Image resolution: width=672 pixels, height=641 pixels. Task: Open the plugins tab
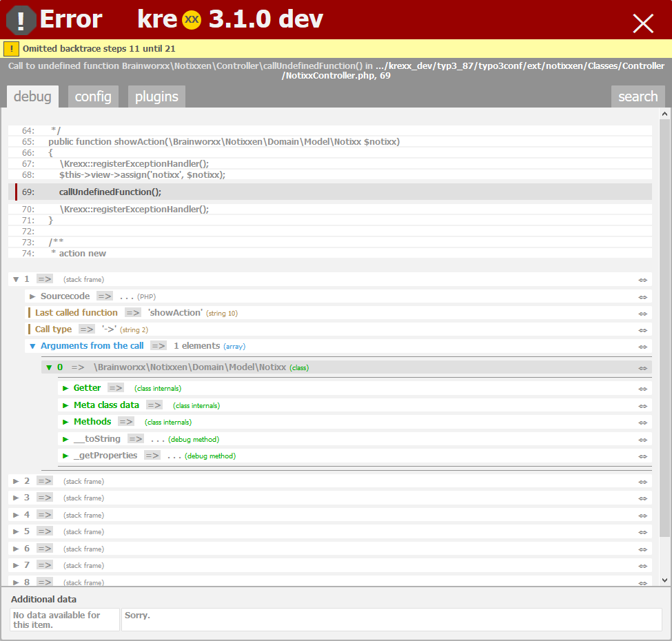[x=156, y=96]
